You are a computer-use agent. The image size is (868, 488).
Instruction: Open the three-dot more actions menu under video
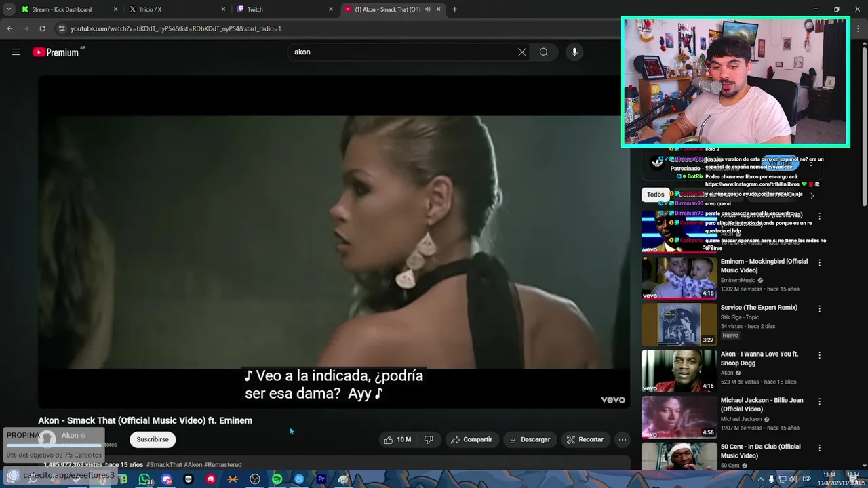(622, 439)
